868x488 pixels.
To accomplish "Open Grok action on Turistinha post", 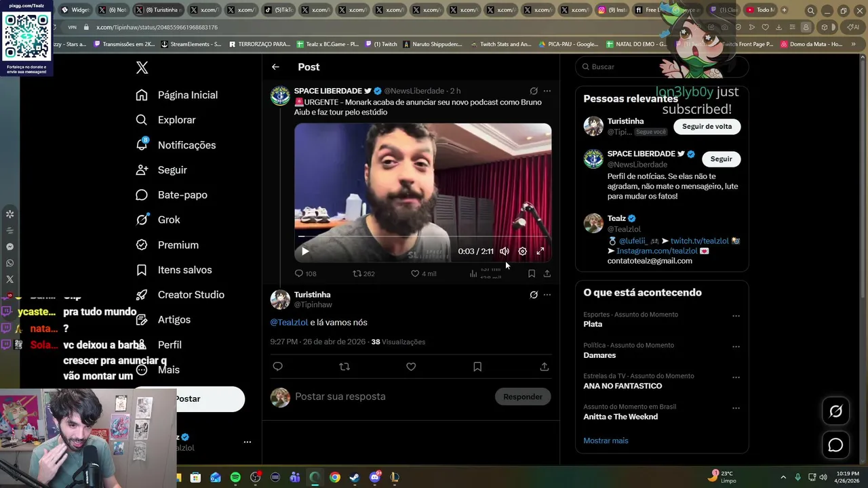I will [x=534, y=295].
